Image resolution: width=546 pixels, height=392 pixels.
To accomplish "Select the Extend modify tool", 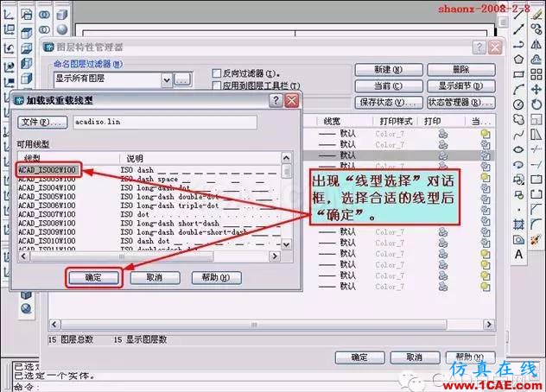I will (536, 165).
